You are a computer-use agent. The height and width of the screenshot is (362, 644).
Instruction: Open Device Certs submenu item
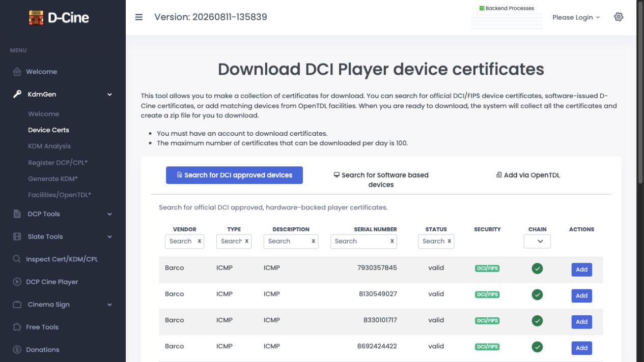coord(48,130)
